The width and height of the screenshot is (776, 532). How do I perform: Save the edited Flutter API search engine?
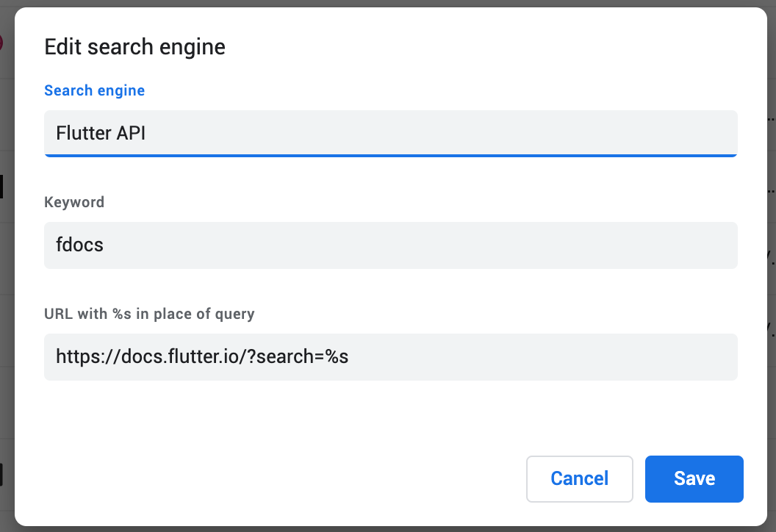pyautogui.click(x=694, y=479)
